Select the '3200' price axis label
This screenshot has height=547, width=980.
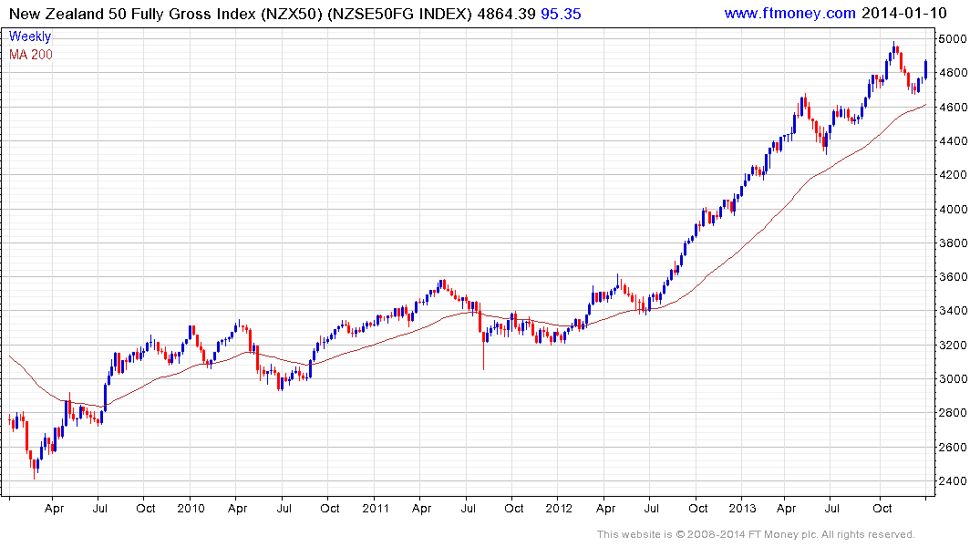click(x=954, y=346)
